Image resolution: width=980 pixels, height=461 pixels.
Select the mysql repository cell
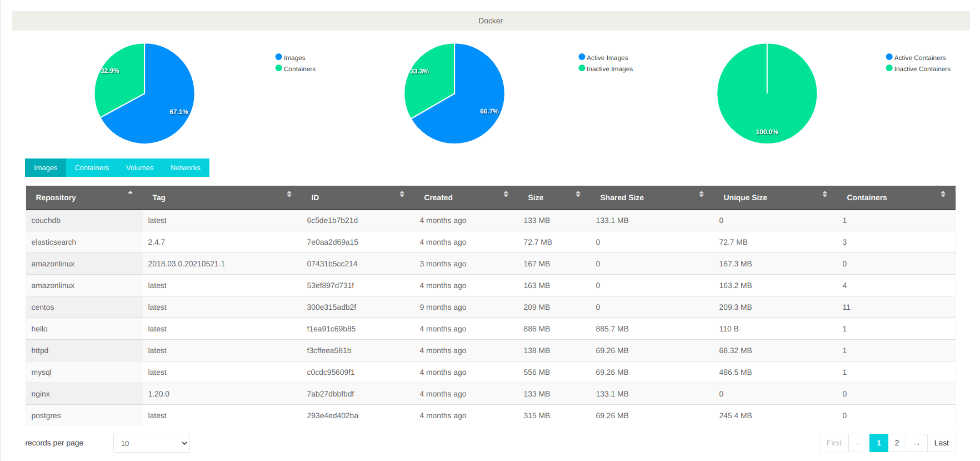click(84, 372)
